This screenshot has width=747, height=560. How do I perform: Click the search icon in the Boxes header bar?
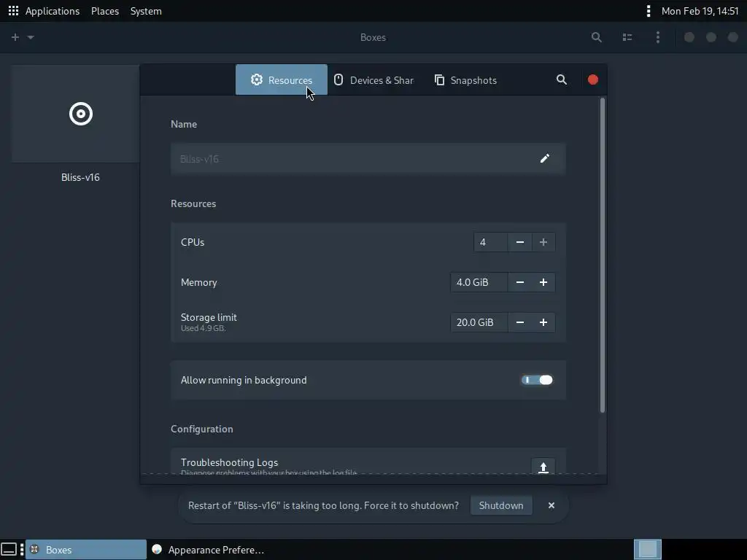click(x=596, y=37)
